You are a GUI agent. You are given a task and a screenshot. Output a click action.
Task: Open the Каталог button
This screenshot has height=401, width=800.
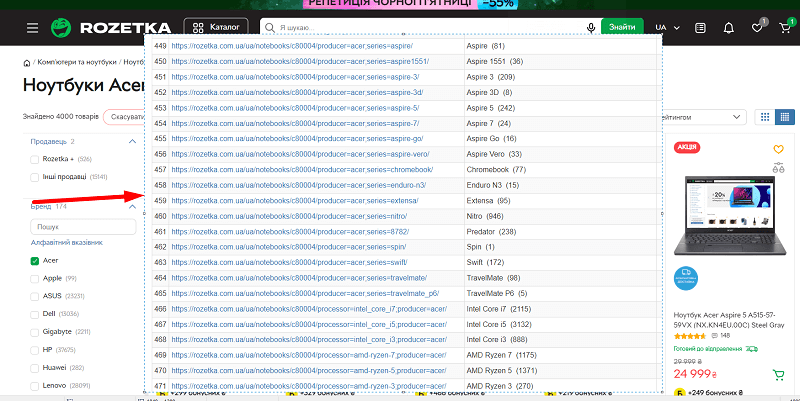pyautogui.click(x=216, y=28)
